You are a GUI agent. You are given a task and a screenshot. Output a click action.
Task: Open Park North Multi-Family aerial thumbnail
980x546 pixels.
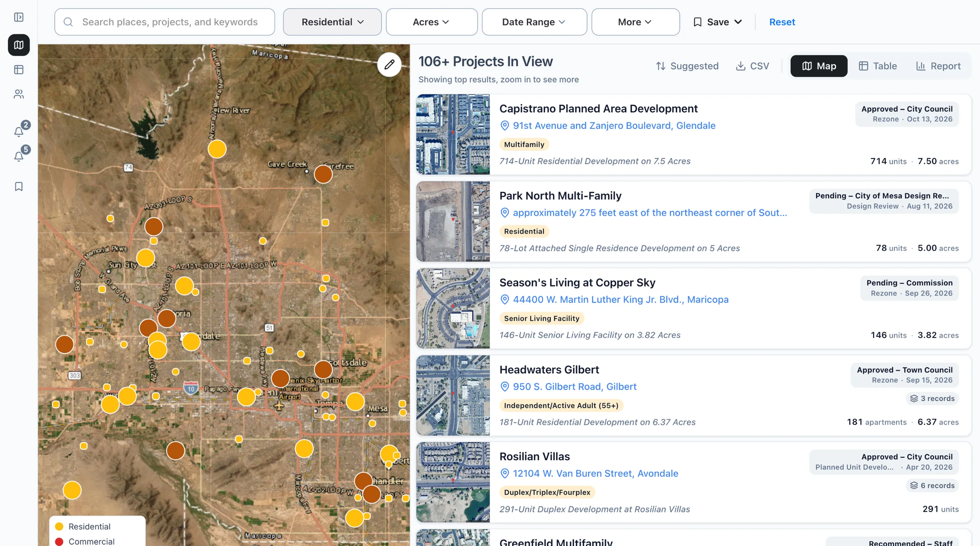click(x=453, y=222)
